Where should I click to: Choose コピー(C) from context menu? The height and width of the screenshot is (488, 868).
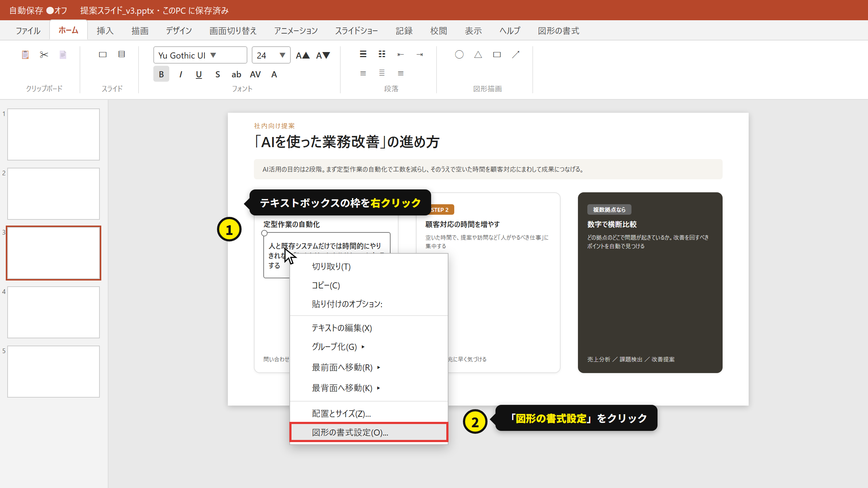369,285
